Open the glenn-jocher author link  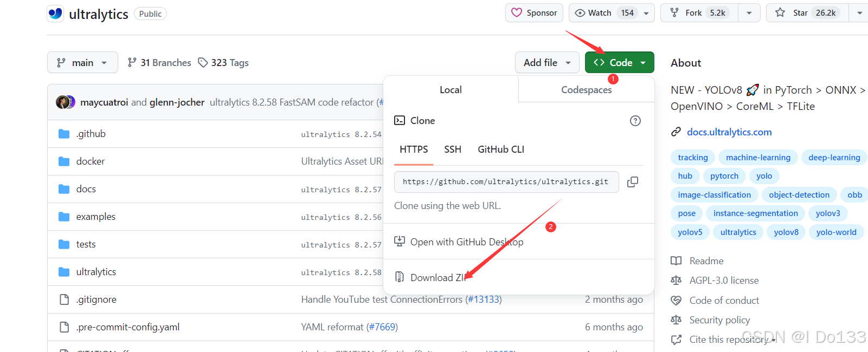pos(177,102)
